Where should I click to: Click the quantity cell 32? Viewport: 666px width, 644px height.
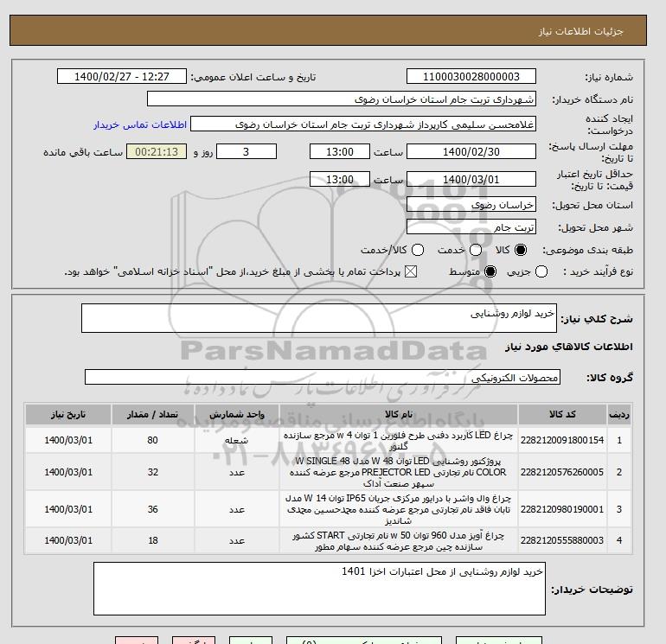153,472
